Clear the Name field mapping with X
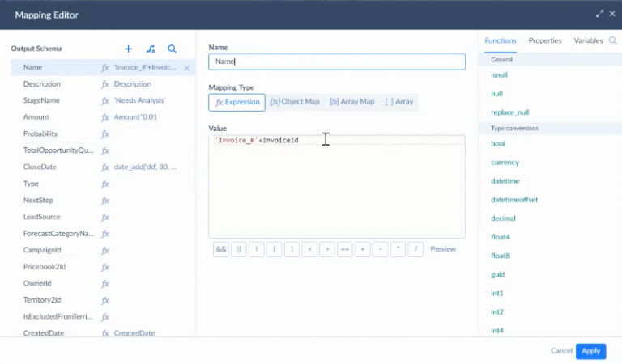The image size is (622, 364). pos(187,68)
